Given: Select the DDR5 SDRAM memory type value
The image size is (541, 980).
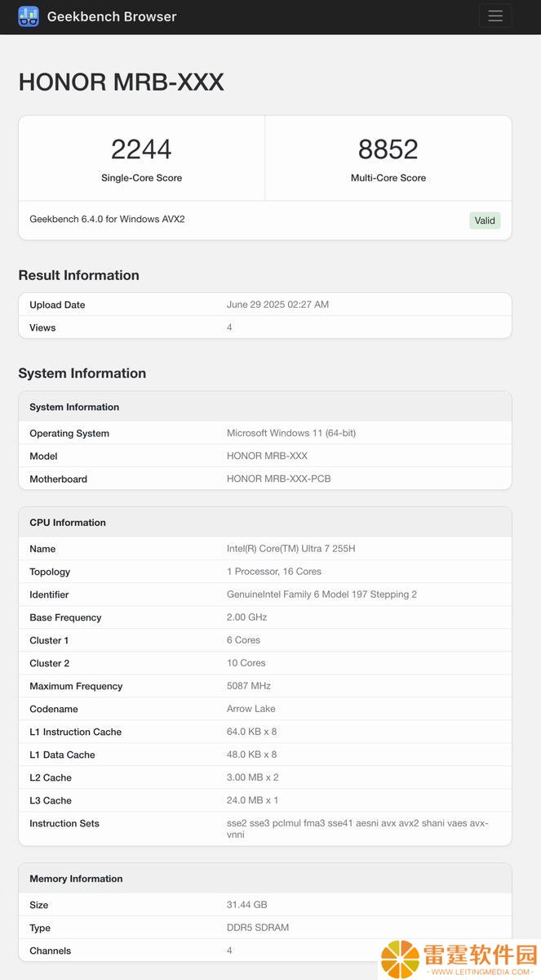Looking at the screenshot, I should tap(258, 927).
